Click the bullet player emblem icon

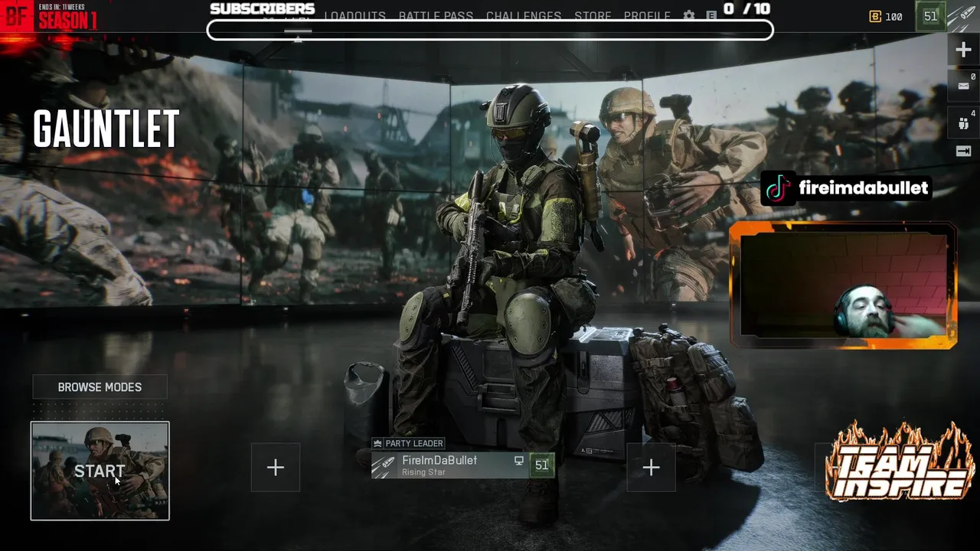click(963, 16)
